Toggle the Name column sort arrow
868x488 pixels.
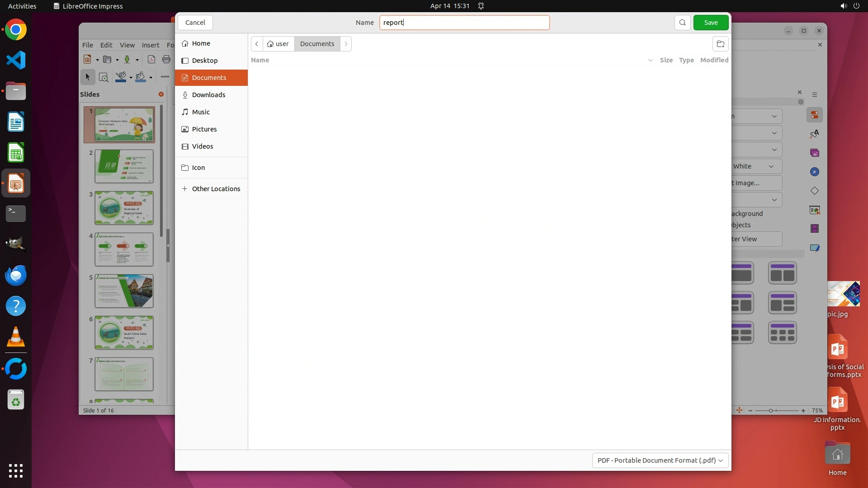(650, 60)
